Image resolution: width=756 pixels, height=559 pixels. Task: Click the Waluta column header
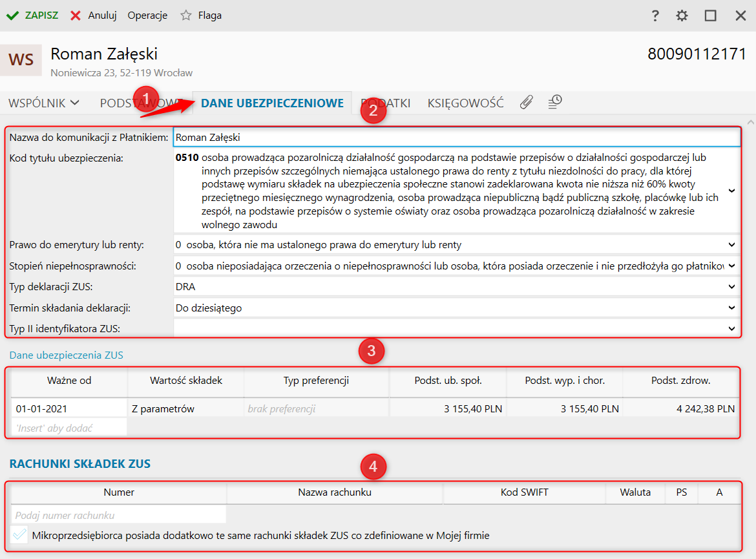click(x=635, y=492)
